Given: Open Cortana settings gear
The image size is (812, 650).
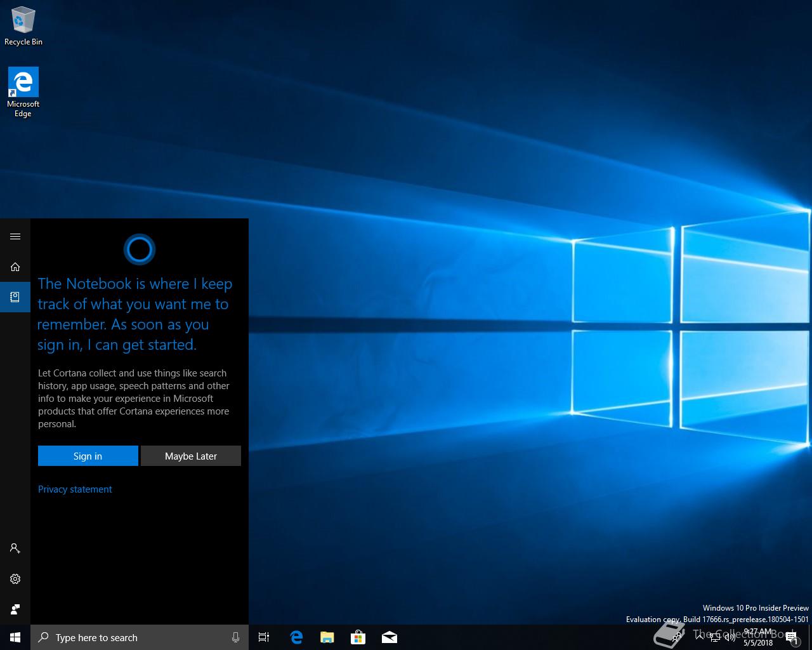Looking at the screenshot, I should click(x=15, y=579).
